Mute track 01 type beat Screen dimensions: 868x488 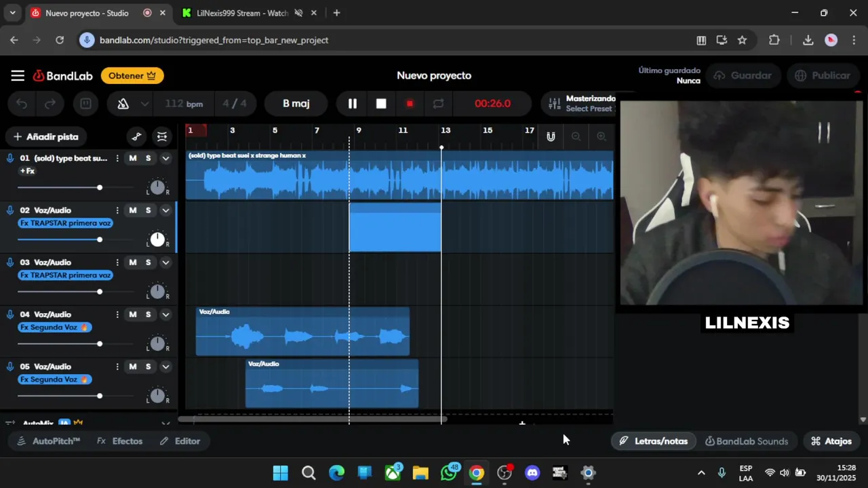[133, 159]
